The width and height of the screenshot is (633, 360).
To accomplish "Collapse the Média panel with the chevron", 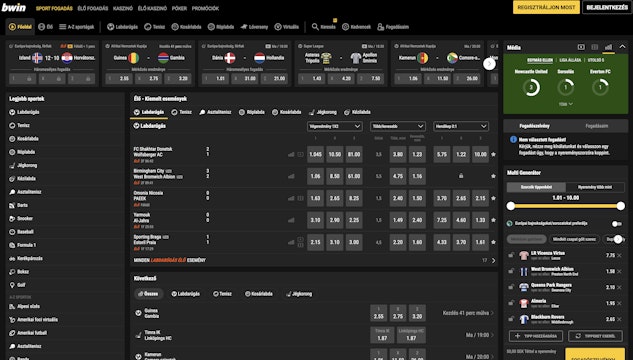I will tap(622, 47).
